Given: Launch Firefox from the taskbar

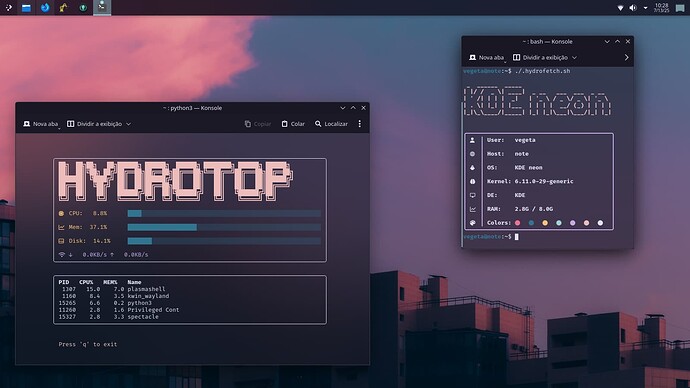Looking at the screenshot, I should [45, 7].
